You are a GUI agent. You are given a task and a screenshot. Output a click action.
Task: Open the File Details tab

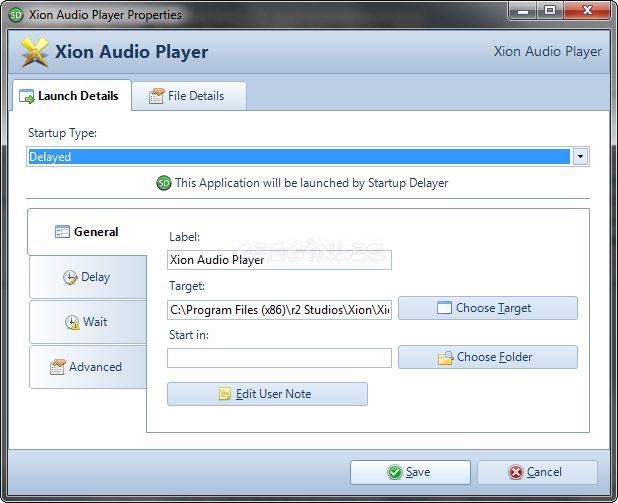point(189,96)
